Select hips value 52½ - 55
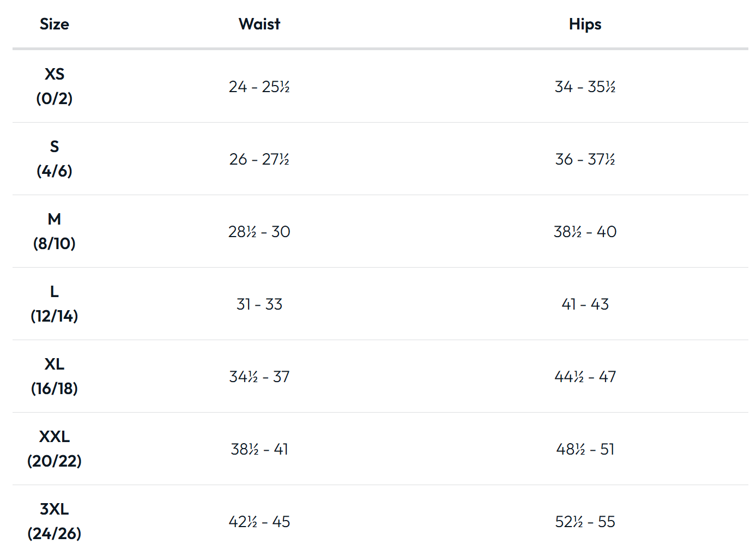This screenshot has height=556, width=756. 585,522
